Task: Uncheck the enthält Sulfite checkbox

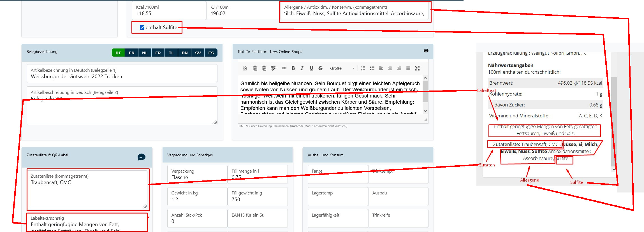Action: tap(142, 27)
